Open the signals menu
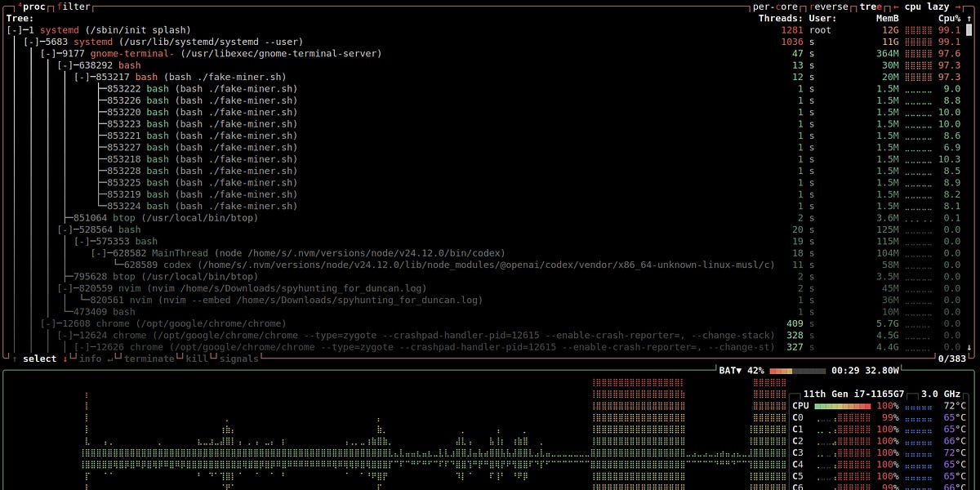This screenshot has height=490, width=980. click(236, 359)
